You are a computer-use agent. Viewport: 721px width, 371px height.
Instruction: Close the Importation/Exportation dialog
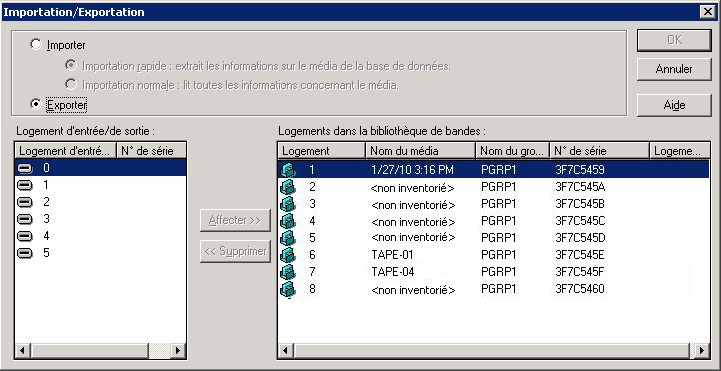pyautogui.click(x=708, y=12)
